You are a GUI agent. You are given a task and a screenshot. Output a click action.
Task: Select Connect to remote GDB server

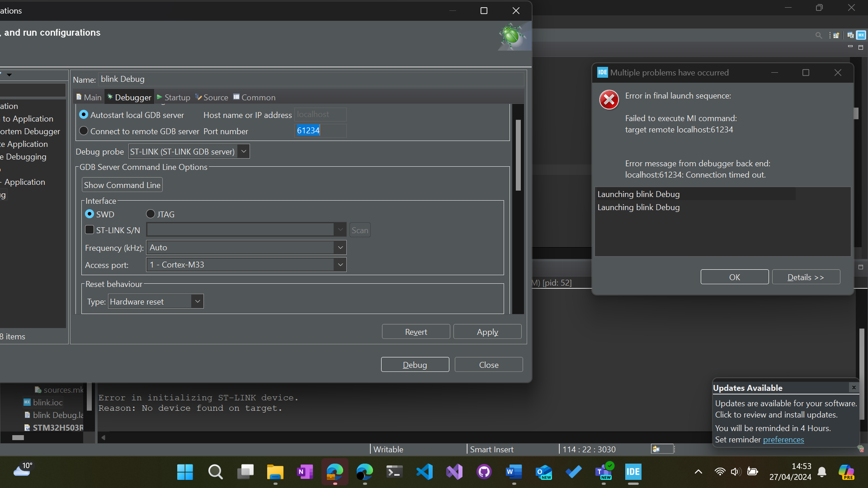pos(84,131)
